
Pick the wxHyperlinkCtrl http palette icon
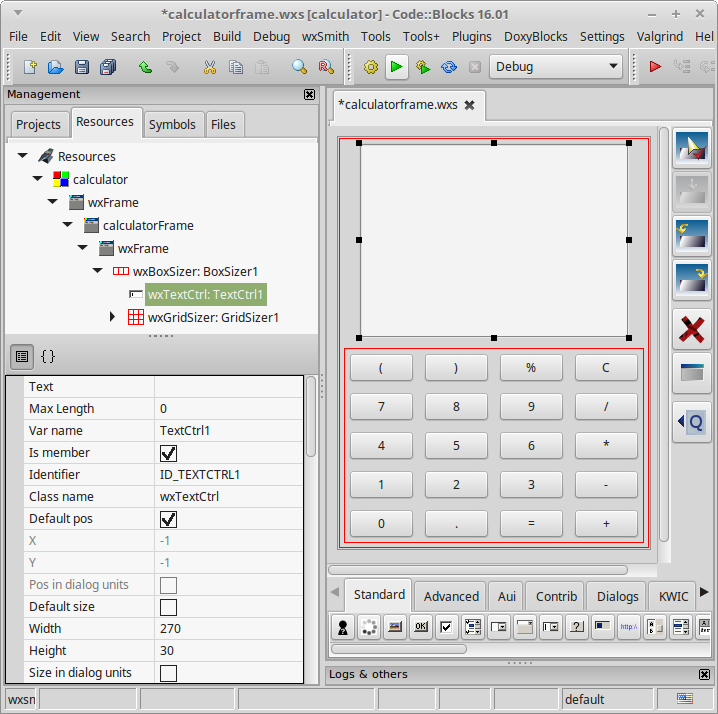(629, 627)
